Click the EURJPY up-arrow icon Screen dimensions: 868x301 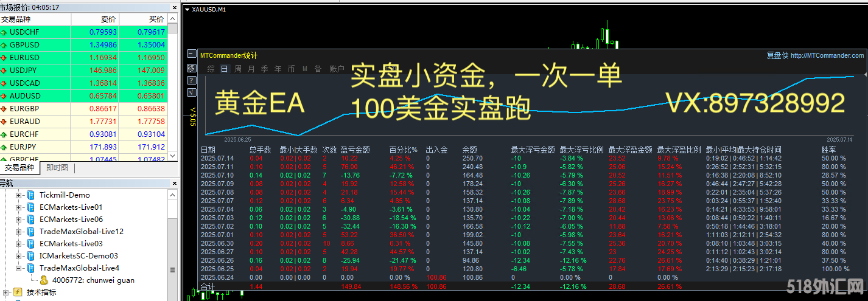coord(4,147)
